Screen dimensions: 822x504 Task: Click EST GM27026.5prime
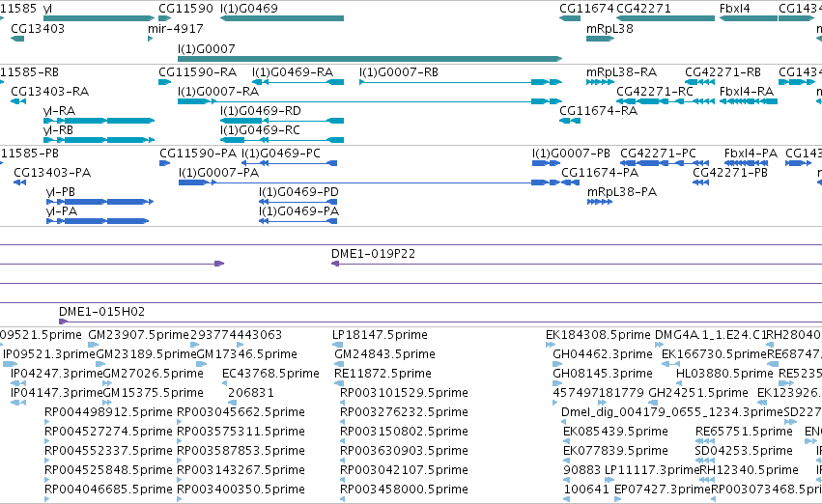[x=153, y=374]
